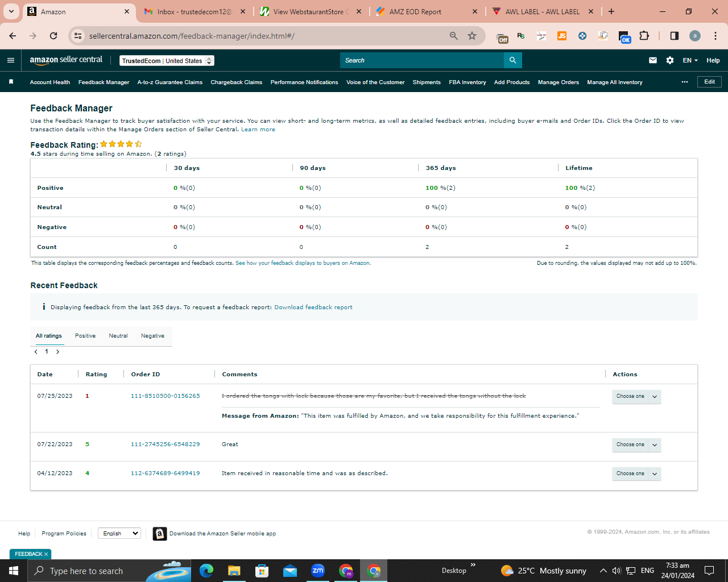Open the Seller Central hamburger menu
The image size is (728, 582).
10,60
